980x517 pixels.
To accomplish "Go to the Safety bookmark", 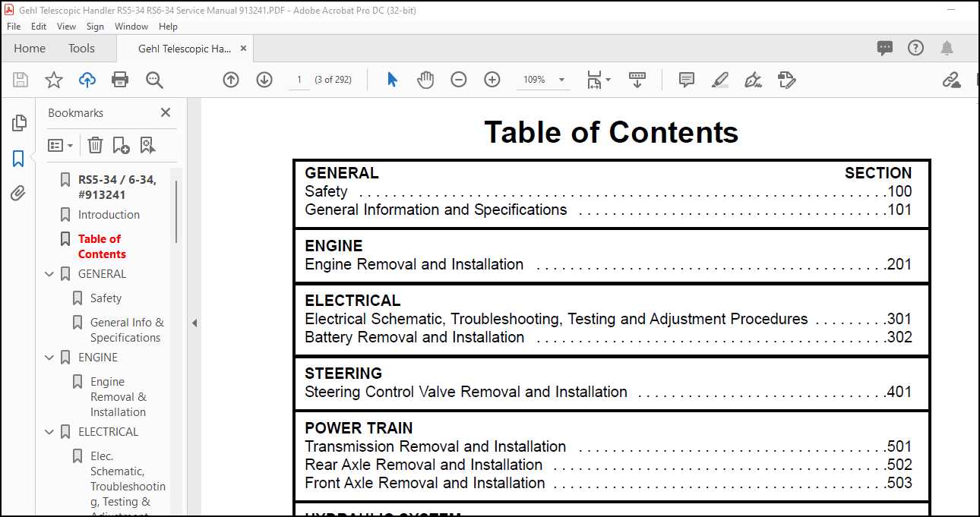I will tap(106, 298).
